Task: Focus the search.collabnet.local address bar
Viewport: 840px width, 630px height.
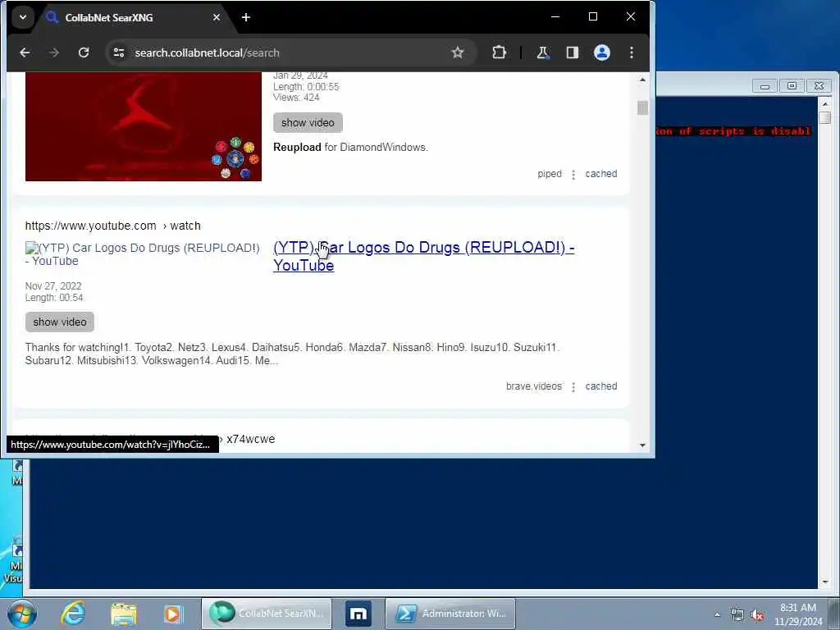Action: pyautogui.click(x=290, y=52)
